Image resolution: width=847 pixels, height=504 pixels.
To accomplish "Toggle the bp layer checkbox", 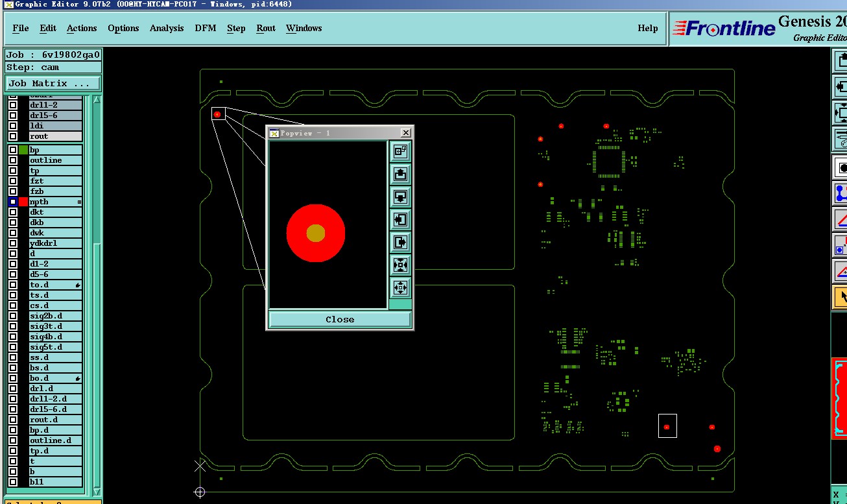I will (13, 150).
